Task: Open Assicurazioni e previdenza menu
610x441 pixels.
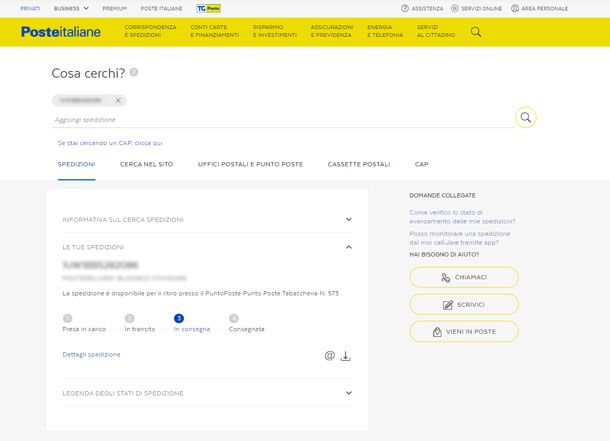Action: [332, 31]
